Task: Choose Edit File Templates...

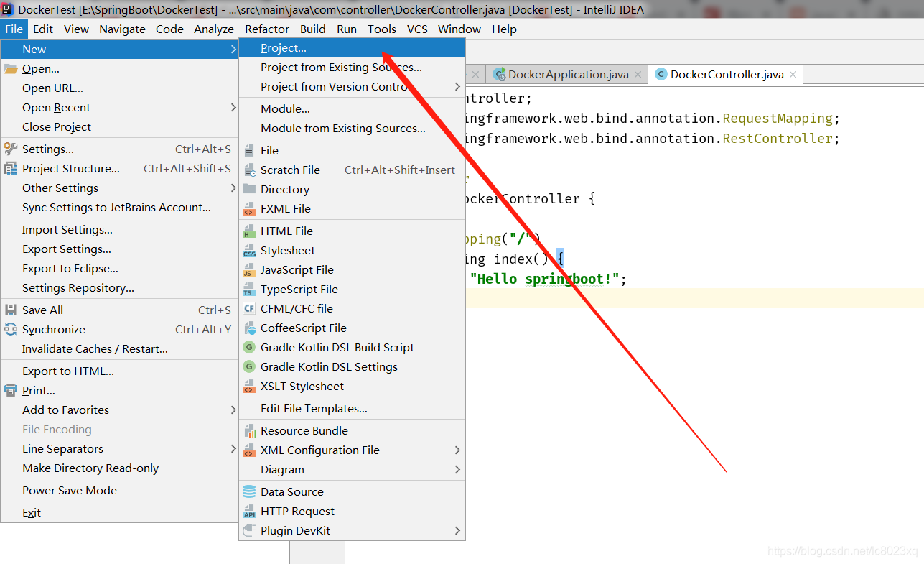Action: (x=352, y=408)
